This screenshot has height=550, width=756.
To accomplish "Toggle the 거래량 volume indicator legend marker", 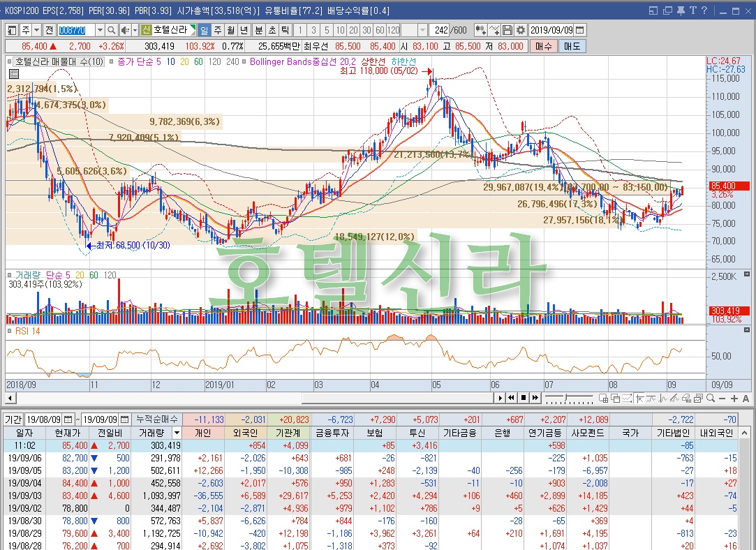I will [10, 275].
